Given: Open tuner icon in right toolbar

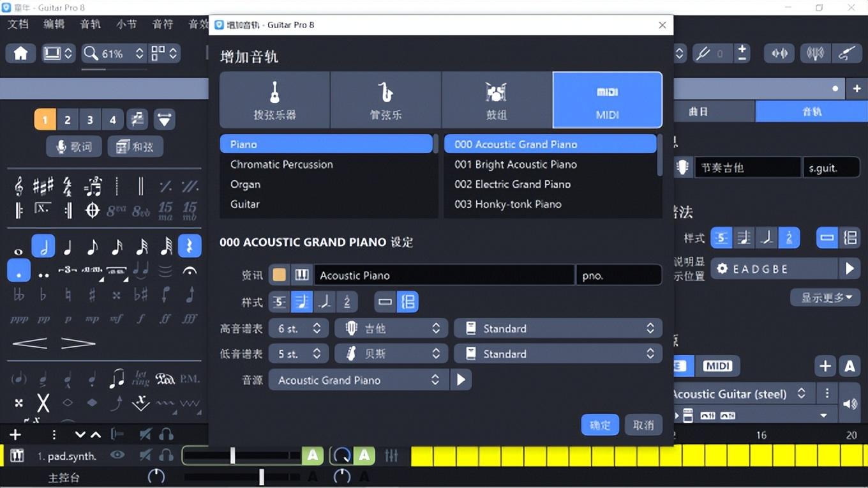Looking at the screenshot, I should [x=815, y=53].
